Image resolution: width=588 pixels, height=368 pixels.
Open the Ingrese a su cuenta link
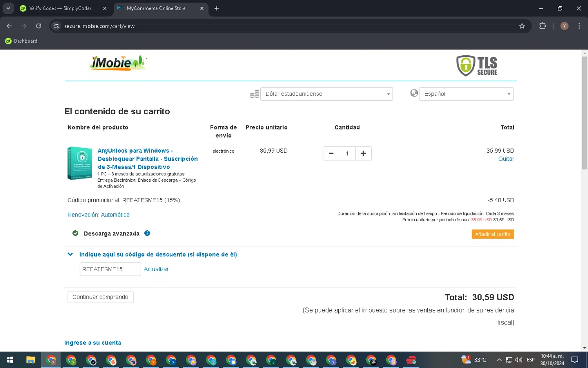coord(93,342)
